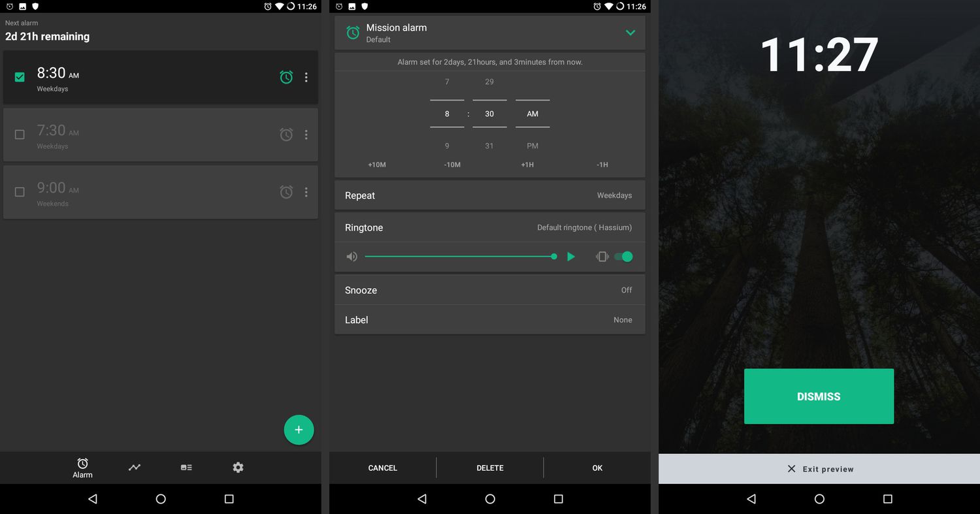Click alarm clock icon on 7:30 AM alarm
Image resolution: width=980 pixels, height=514 pixels.
click(x=286, y=135)
